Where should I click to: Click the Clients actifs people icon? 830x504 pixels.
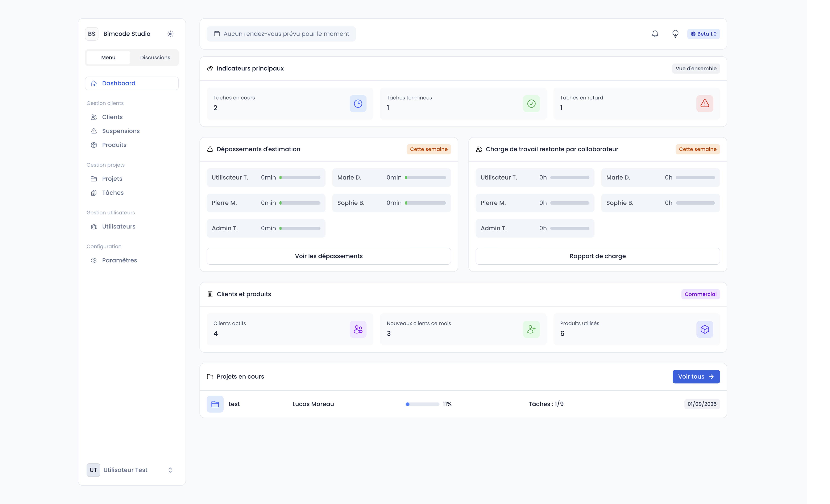(x=358, y=329)
